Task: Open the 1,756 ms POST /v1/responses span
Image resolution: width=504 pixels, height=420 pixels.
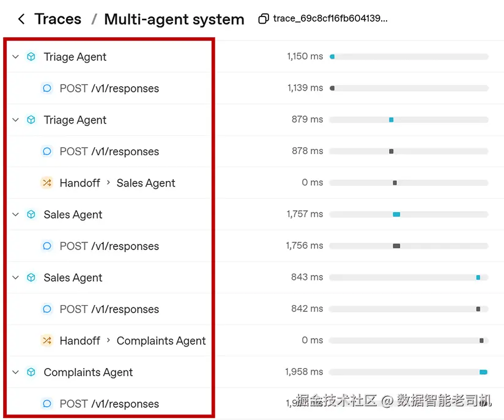Action: [109, 246]
